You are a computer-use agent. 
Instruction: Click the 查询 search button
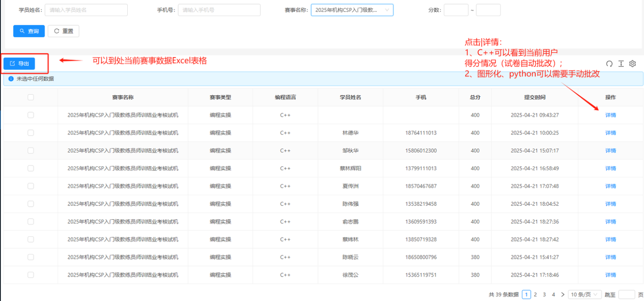coord(29,31)
